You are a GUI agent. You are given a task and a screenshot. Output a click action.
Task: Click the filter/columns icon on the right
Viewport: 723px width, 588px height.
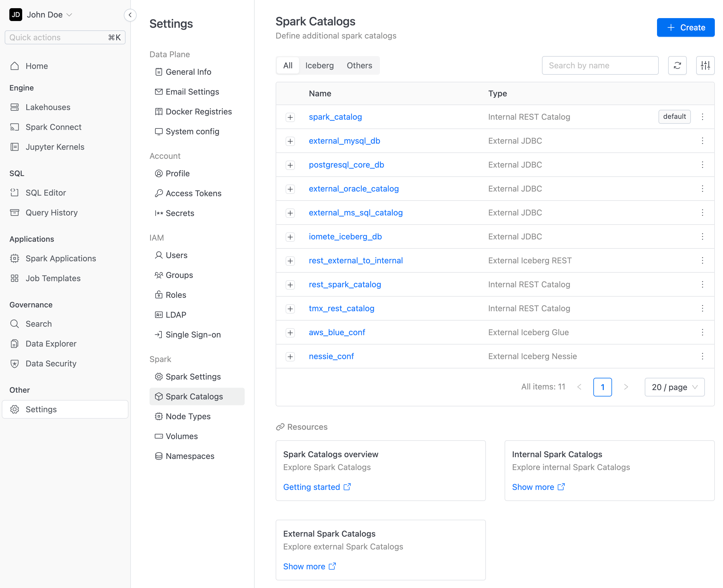tap(705, 65)
